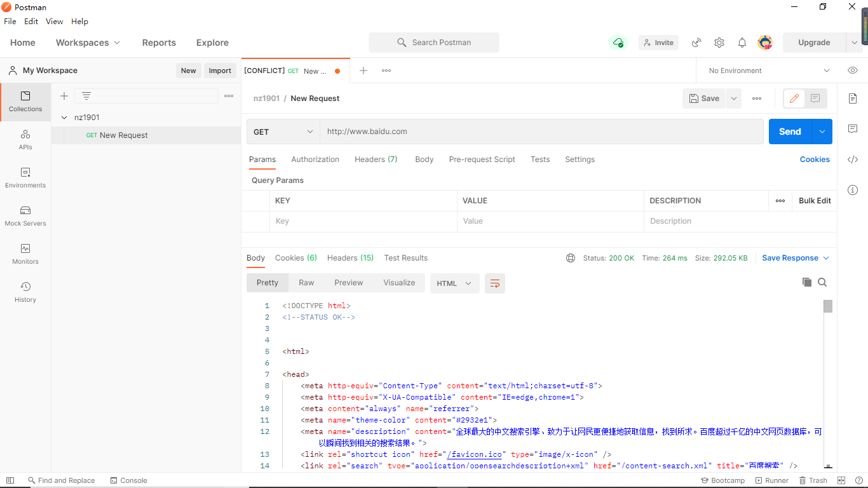
Task: Open the Pre-request Script tab
Action: [482, 159]
